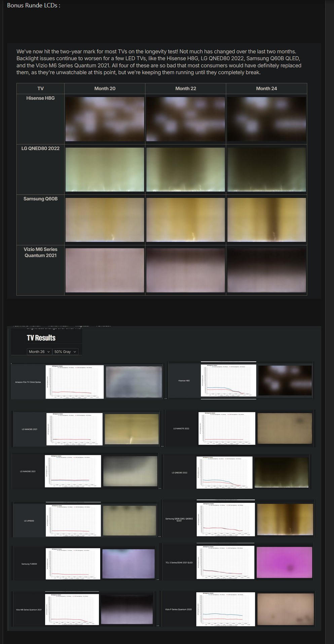
Task: Open the Month 26 dropdown
Action: 39,352
